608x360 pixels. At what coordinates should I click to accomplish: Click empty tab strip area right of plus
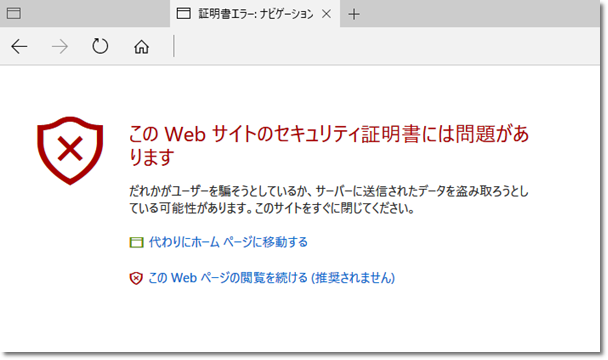[x=481, y=14]
